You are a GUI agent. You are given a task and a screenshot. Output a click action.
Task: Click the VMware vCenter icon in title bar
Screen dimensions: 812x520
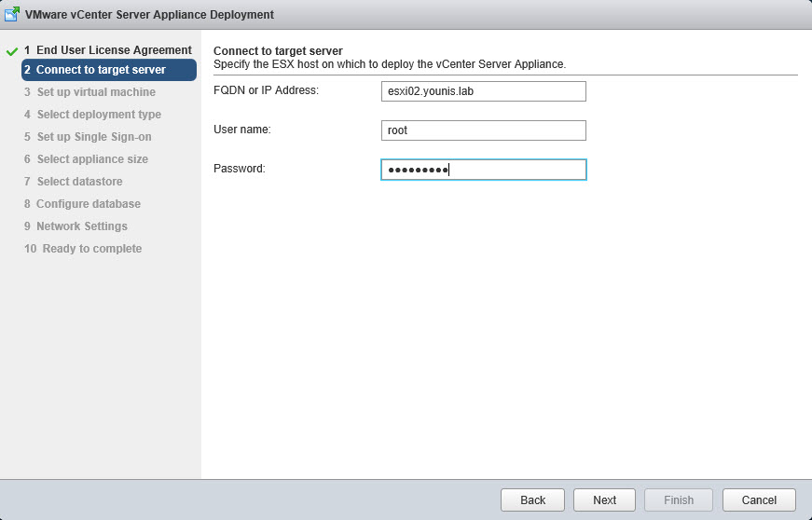coord(13,15)
